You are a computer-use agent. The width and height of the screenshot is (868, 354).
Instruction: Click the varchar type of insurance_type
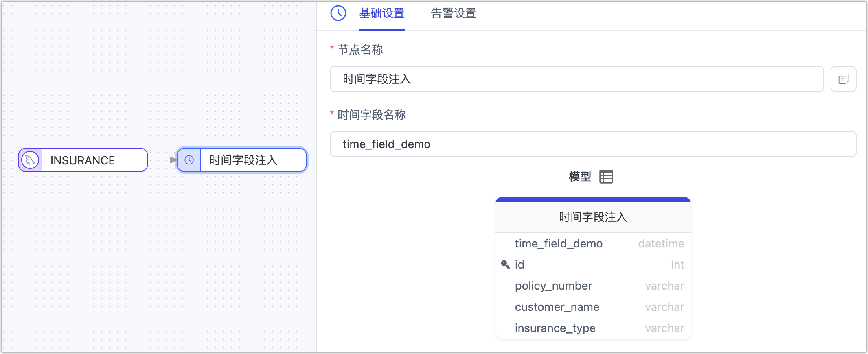664,328
